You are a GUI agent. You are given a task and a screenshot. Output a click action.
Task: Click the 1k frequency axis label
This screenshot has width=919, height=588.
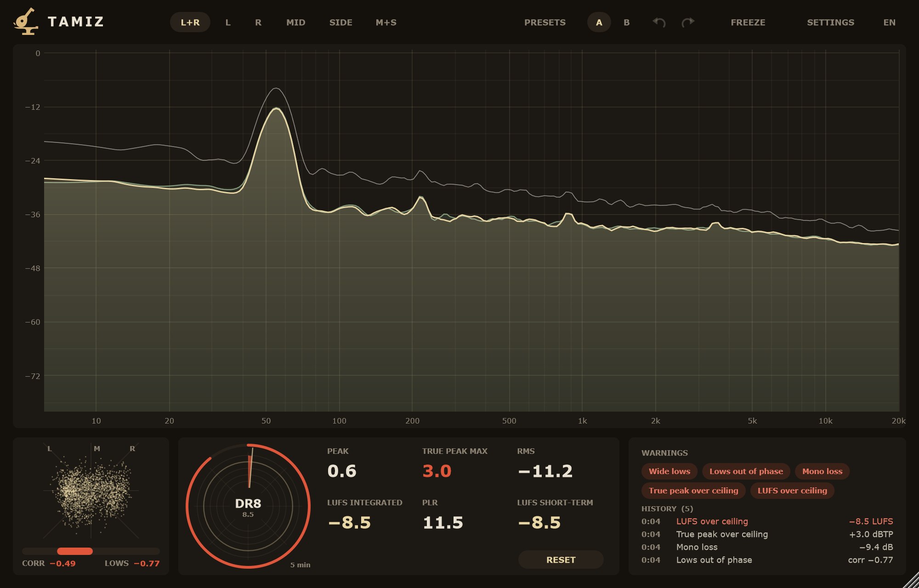point(582,421)
